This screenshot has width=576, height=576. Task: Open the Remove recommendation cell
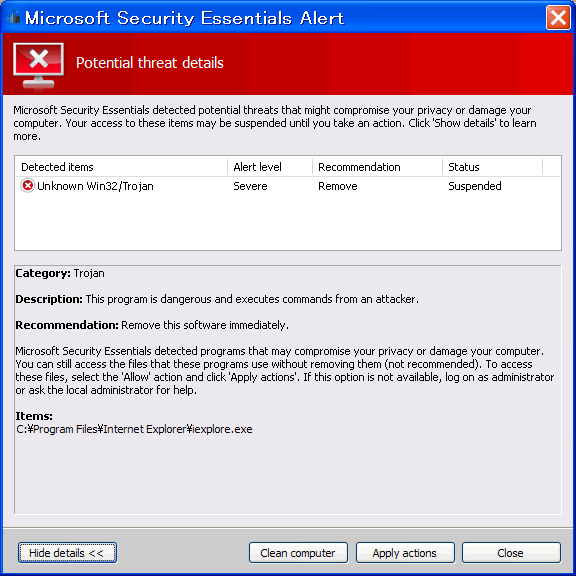pos(338,186)
